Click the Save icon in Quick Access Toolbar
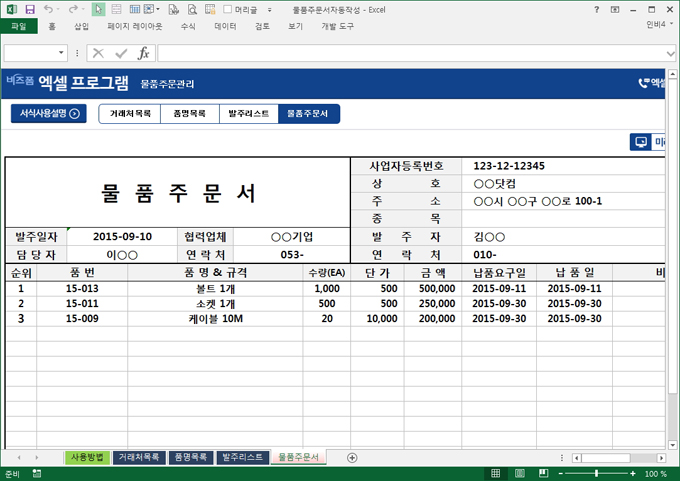 pos(29,9)
